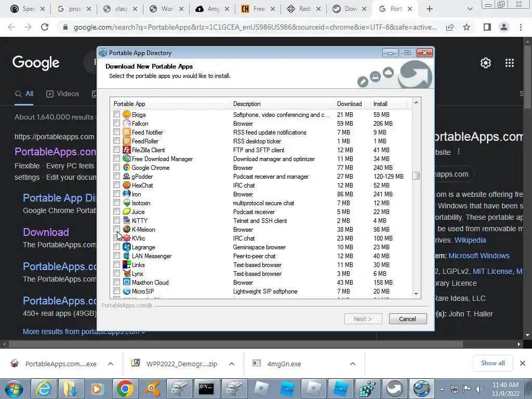Open Google settings gear icon

(486, 63)
